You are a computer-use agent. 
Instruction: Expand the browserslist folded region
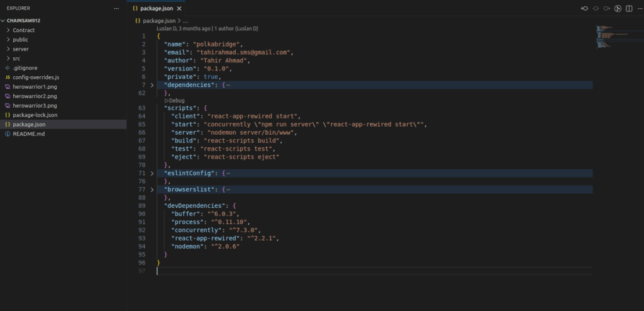tap(151, 189)
